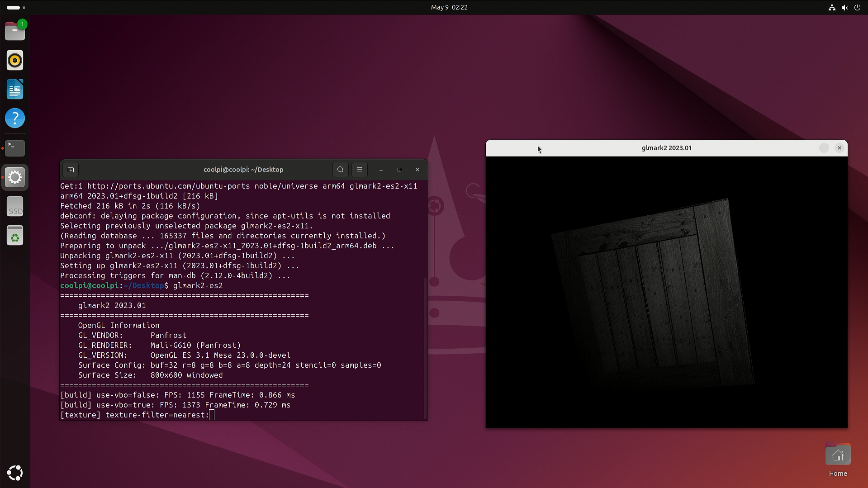Click the terminal scrollbar

[x=425, y=348]
